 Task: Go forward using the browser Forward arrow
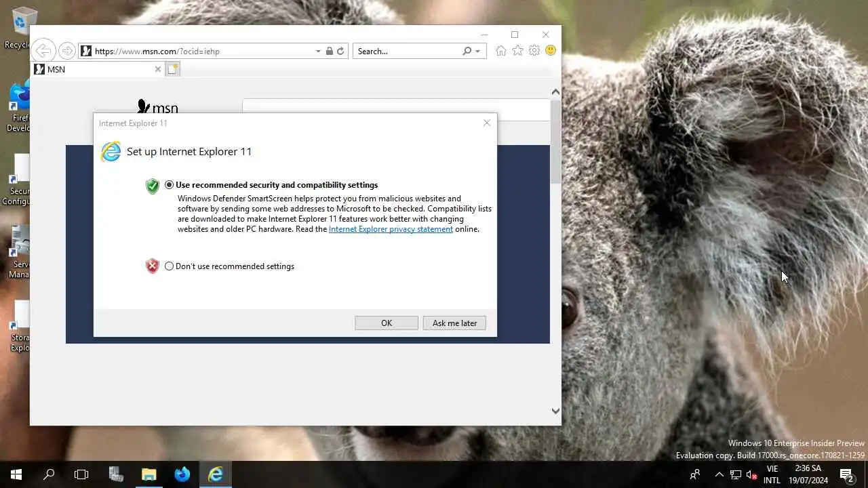[66, 51]
